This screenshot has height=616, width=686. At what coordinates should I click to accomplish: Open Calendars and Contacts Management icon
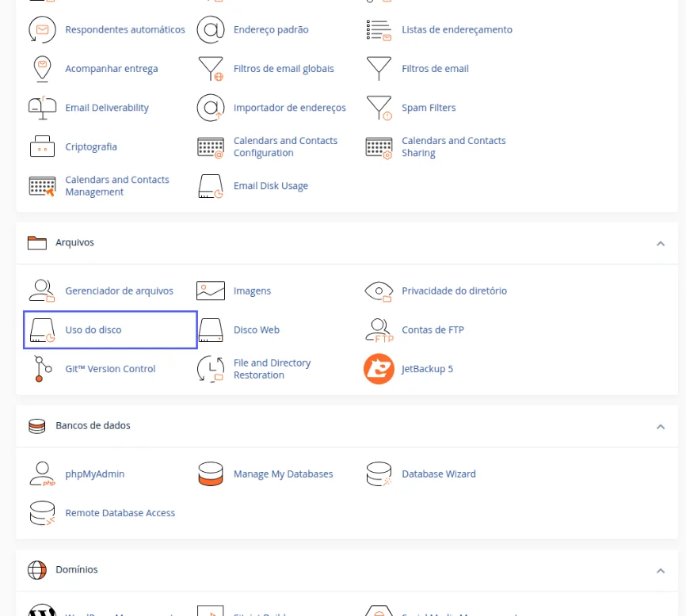(42, 186)
